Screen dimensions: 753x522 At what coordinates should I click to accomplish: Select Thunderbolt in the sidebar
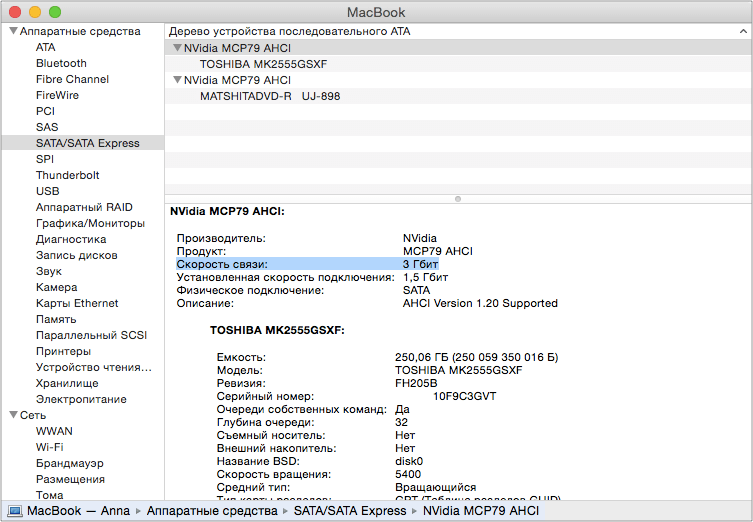click(x=67, y=175)
